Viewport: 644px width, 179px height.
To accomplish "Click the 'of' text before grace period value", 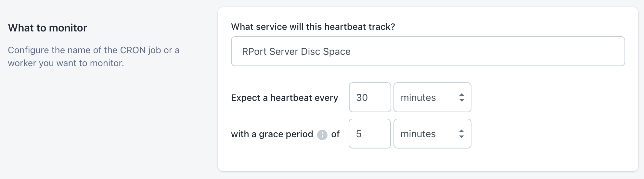I will [335, 134].
